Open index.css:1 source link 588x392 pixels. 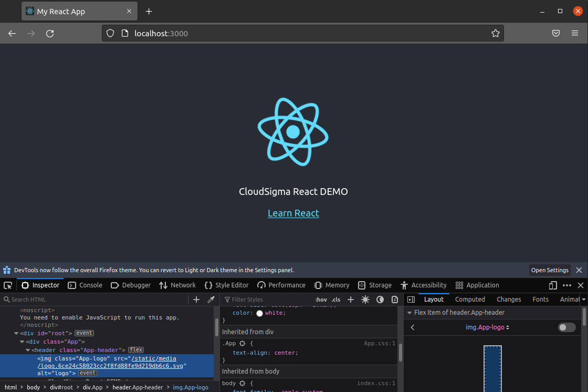376,384
